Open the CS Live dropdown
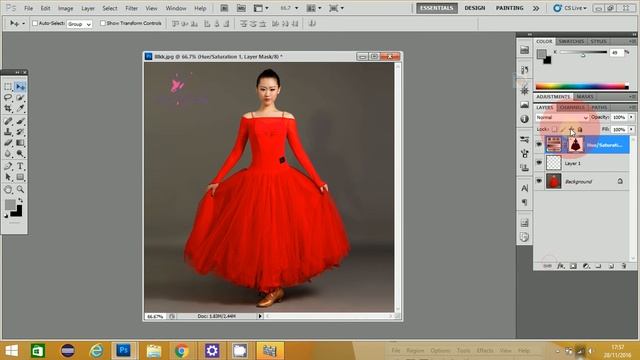The image size is (640, 360). 570,8
